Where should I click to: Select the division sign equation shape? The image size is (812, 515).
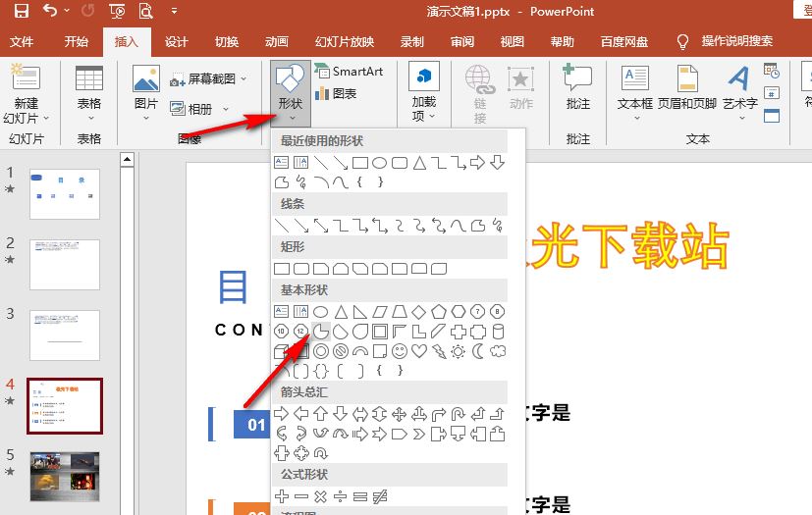[340, 497]
